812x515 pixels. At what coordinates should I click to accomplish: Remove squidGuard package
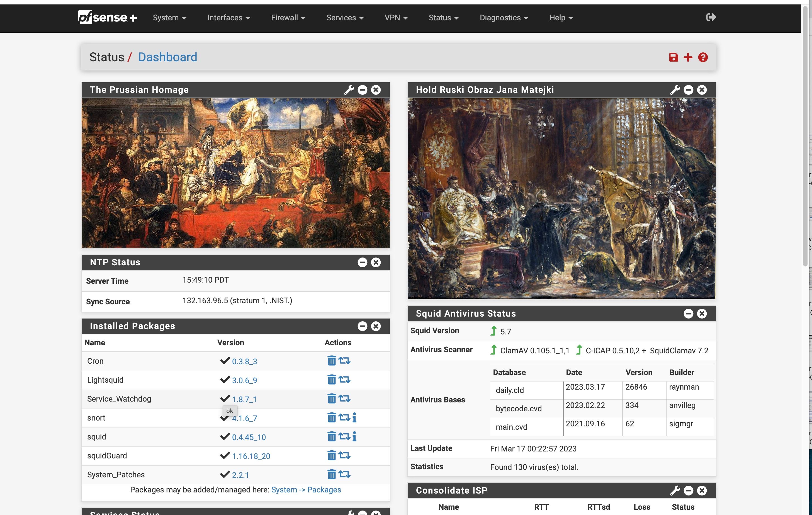coord(332,455)
